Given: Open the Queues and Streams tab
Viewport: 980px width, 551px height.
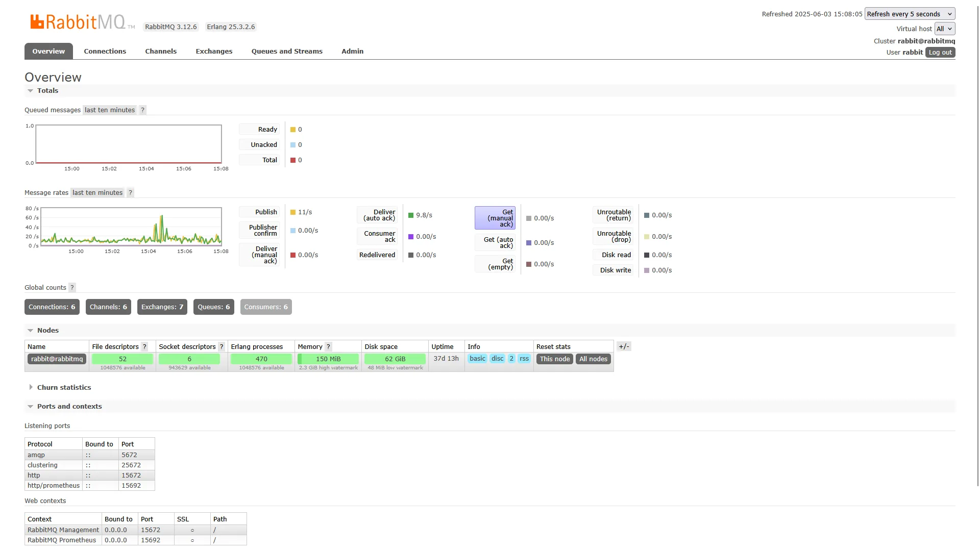Looking at the screenshot, I should click(x=287, y=52).
